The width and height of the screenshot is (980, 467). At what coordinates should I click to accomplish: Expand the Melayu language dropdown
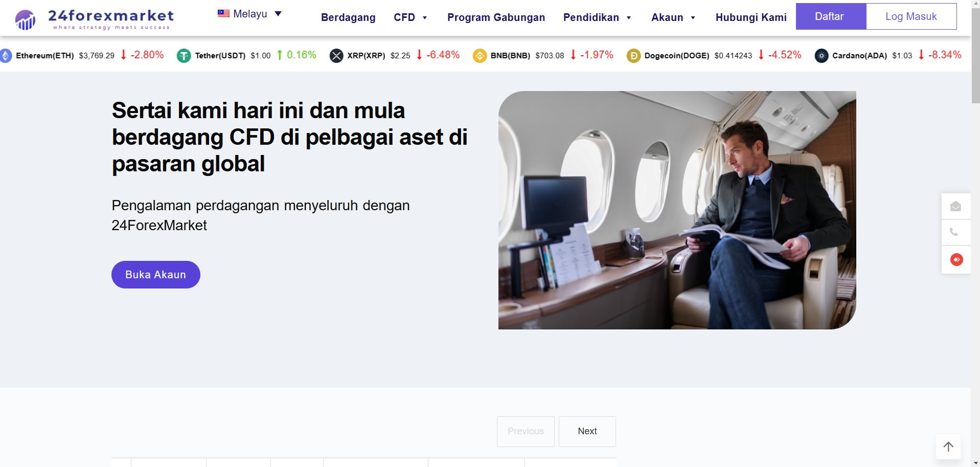click(278, 14)
